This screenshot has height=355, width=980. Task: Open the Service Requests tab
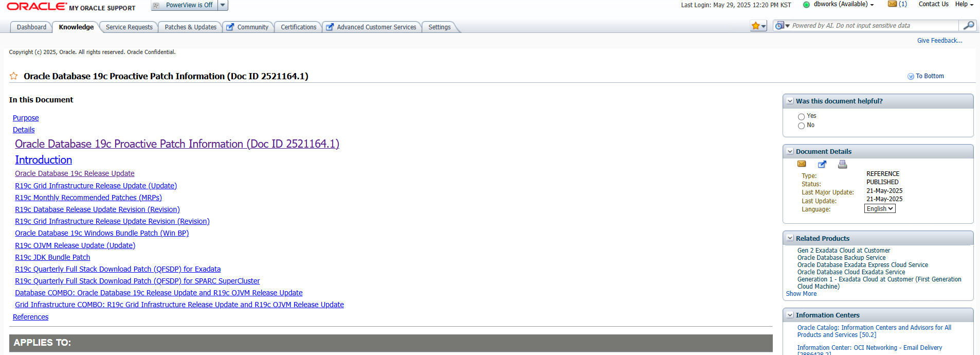pyautogui.click(x=129, y=27)
